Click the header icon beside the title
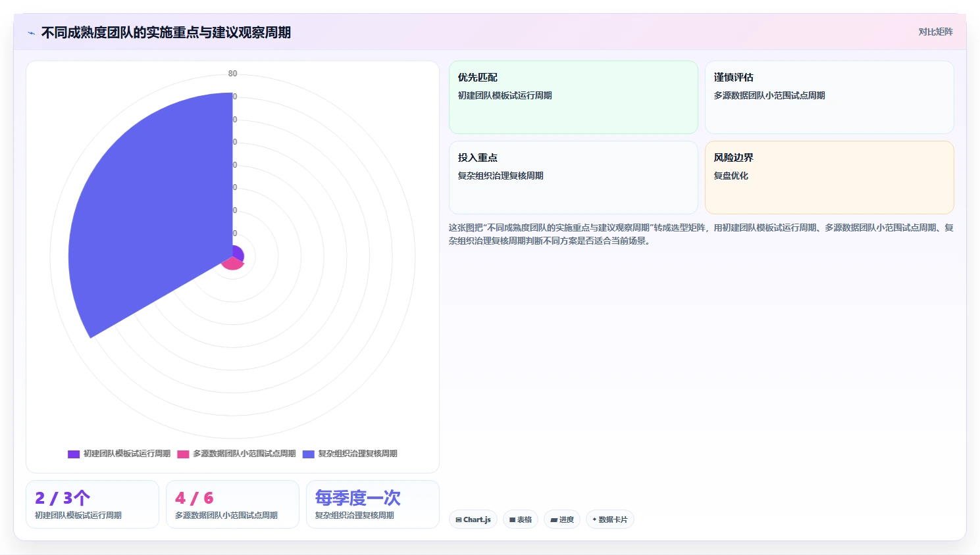This screenshot has width=980, height=555. [x=31, y=33]
